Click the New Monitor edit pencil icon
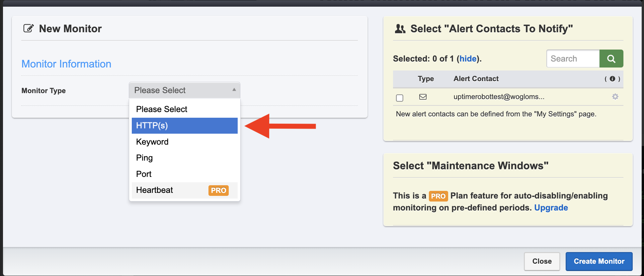The height and width of the screenshot is (276, 644). pos(29,29)
